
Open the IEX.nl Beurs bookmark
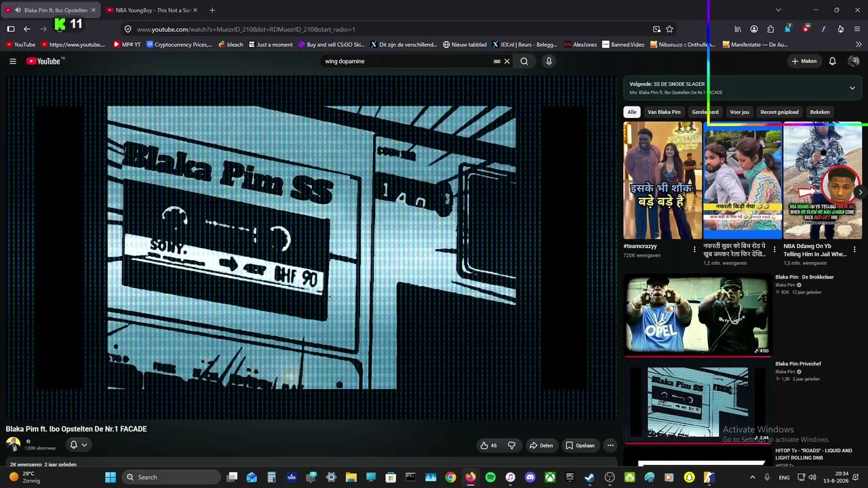coord(524,45)
